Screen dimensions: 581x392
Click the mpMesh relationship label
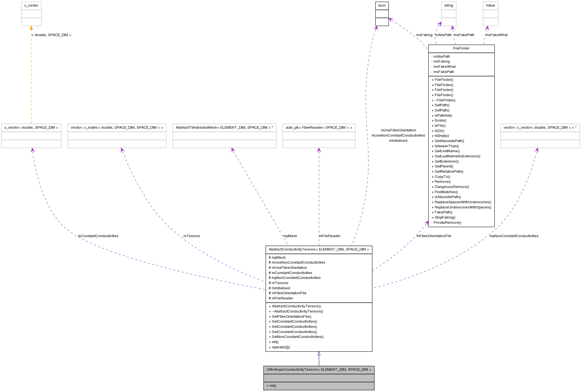tap(290, 236)
